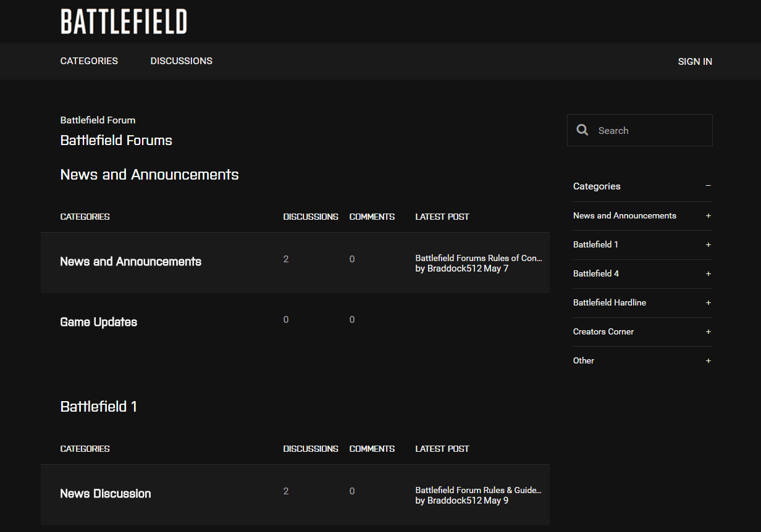
Task: Expand News and Announcements sidebar category
Action: tap(708, 216)
